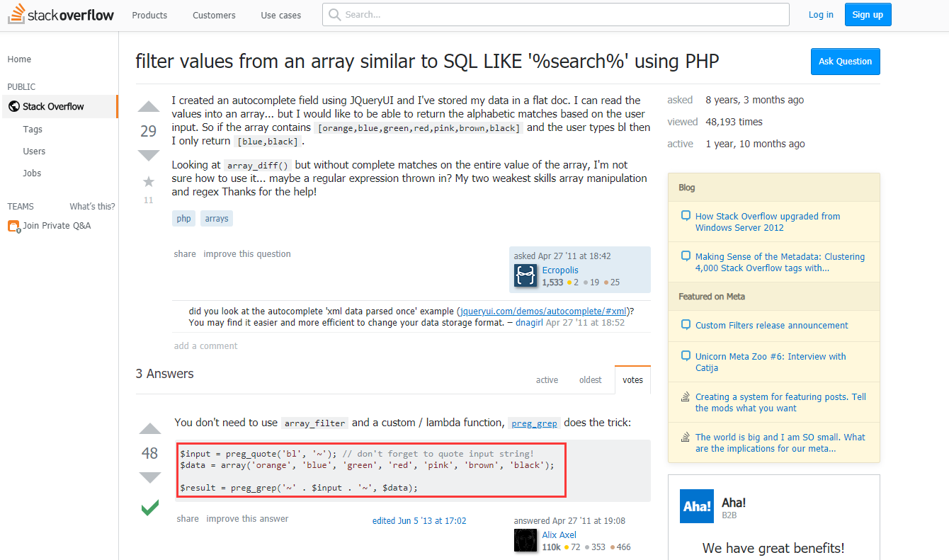This screenshot has height=560, width=949.
Task: Click the Join Private Q&A briefcase icon
Action: click(x=13, y=226)
